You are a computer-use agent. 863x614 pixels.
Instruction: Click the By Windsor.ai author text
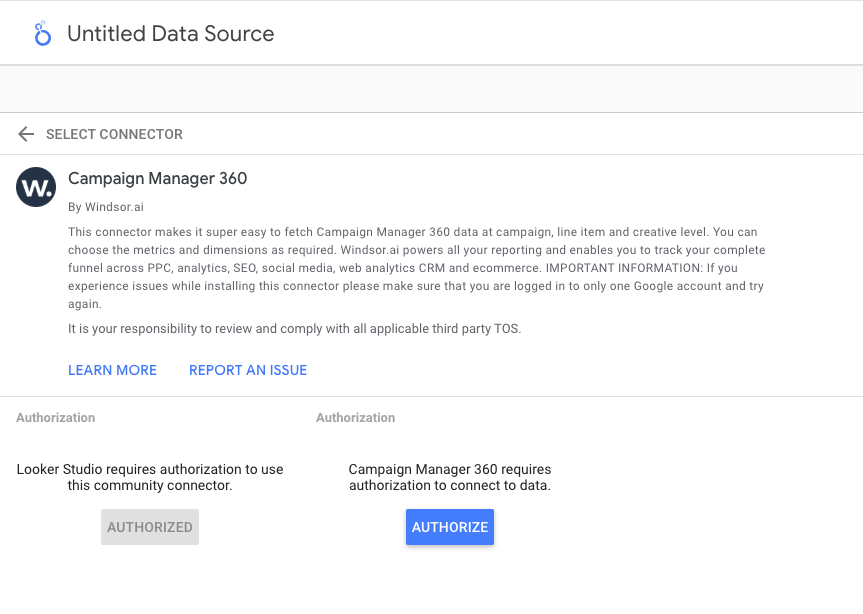106,207
